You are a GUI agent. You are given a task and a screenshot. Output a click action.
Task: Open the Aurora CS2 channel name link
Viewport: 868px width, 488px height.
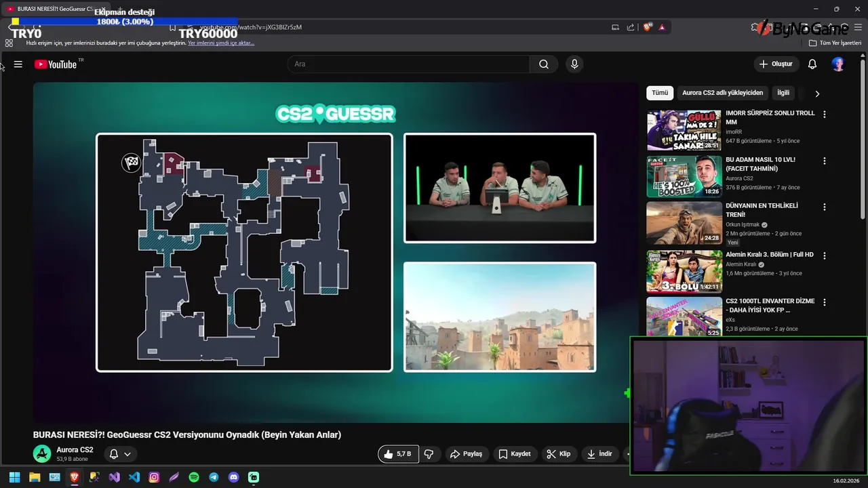(75, 450)
